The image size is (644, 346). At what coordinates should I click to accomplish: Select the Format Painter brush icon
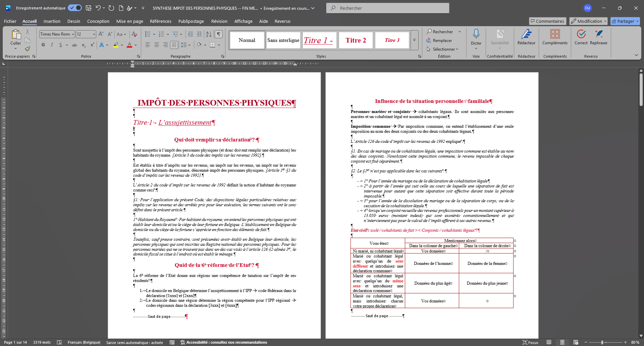[x=28, y=49]
